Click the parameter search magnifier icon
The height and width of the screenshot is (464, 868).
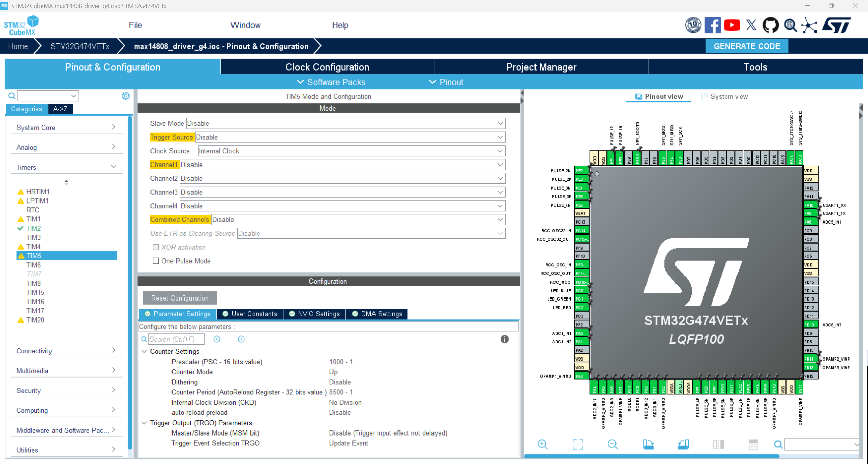(144, 339)
